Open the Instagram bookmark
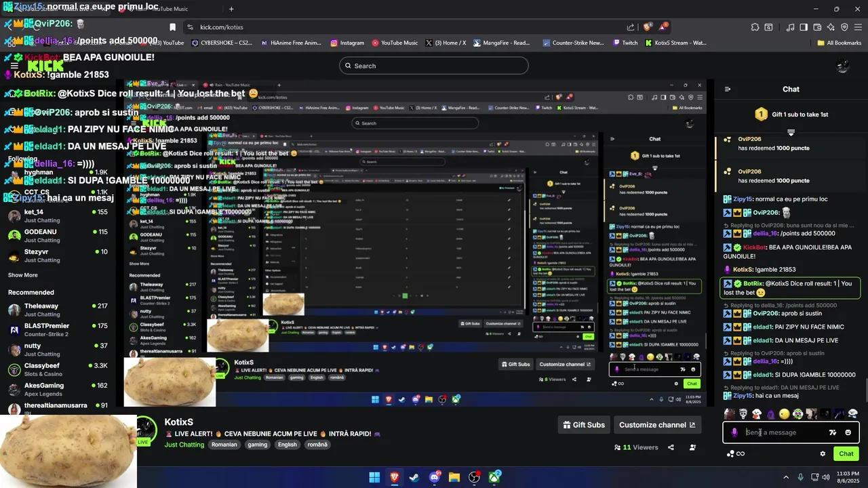Image resolution: width=868 pixels, height=488 pixels. point(347,43)
